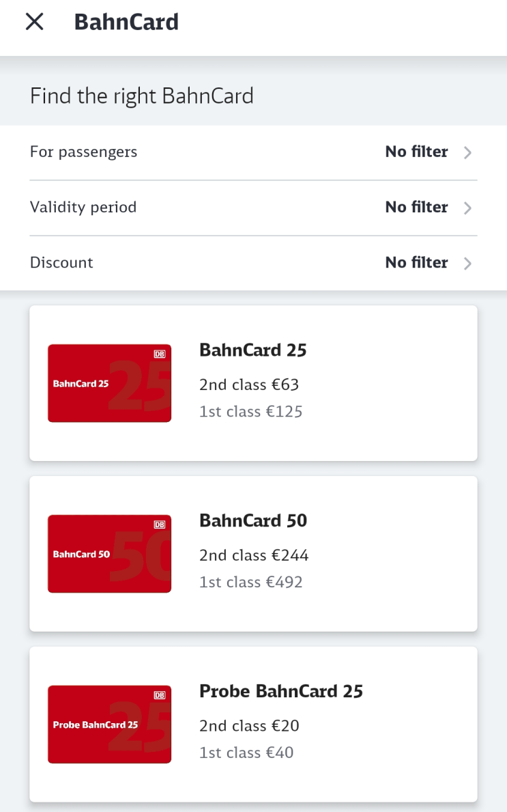Click the DB logo on Probe BahnCard image

pyautogui.click(x=160, y=695)
